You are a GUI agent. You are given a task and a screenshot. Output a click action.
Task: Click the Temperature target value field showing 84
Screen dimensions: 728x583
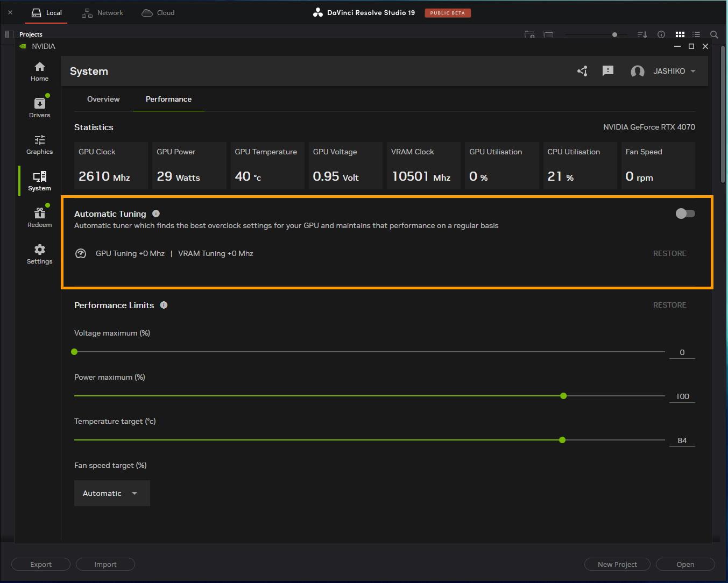[x=682, y=440]
